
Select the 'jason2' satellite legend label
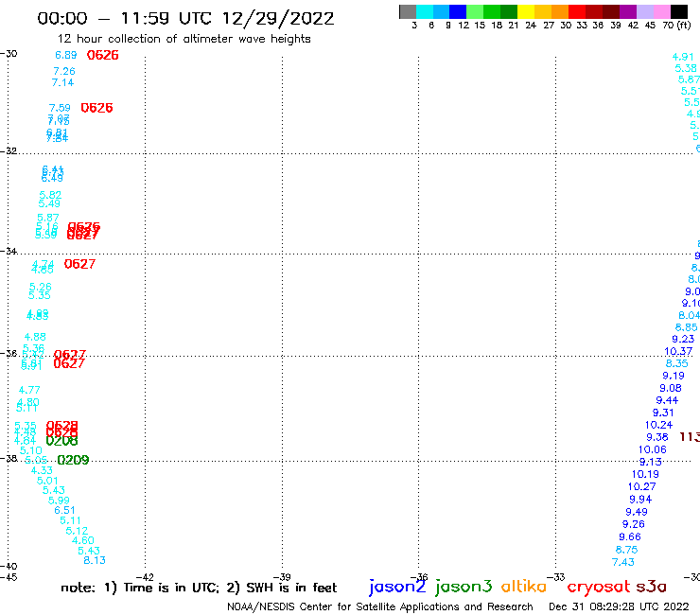pos(397,587)
